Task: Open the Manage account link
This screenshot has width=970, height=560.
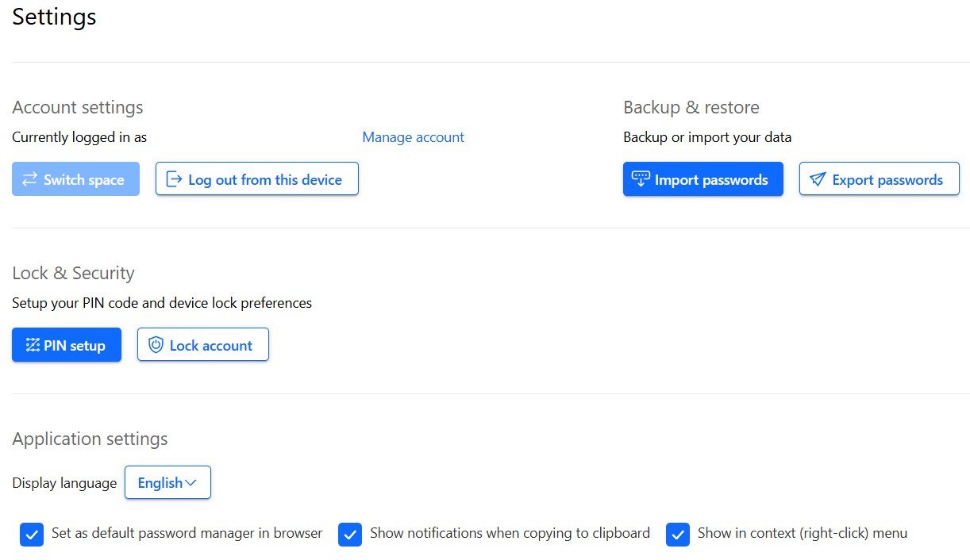Action: pyautogui.click(x=414, y=137)
